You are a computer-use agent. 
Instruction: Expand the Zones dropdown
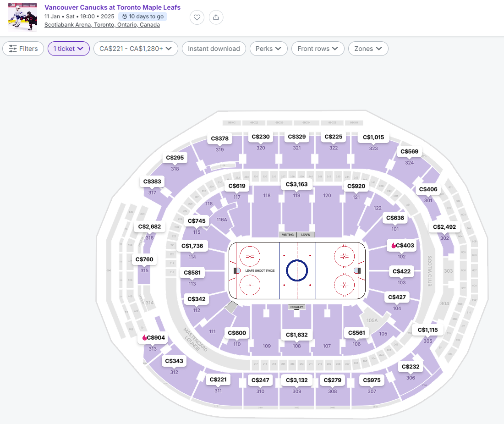368,49
